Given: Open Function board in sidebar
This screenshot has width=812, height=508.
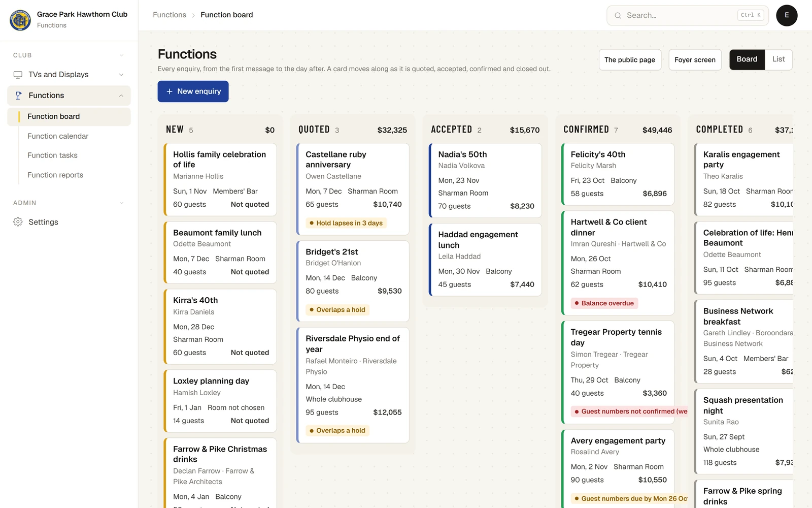Looking at the screenshot, I should point(69,116).
